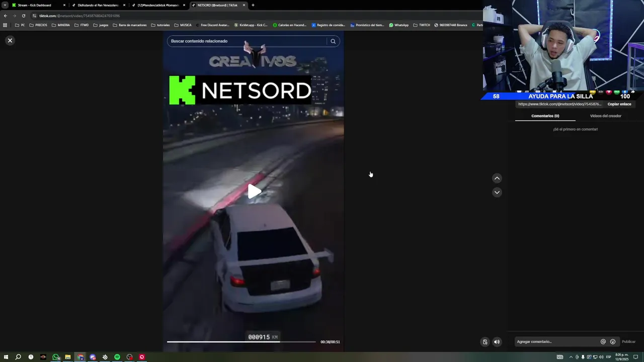
Task: Click the @ mention icon in comment box
Action: 603,341
